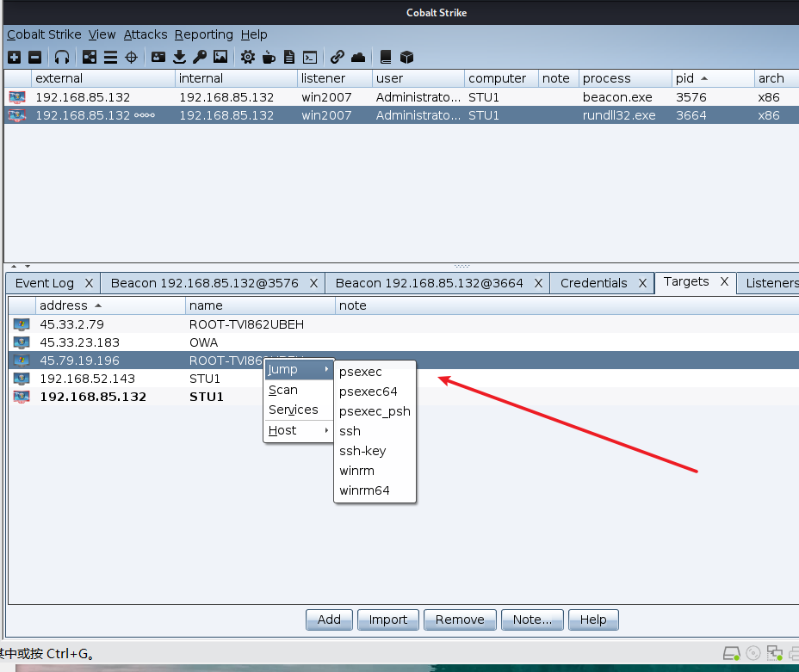The width and height of the screenshot is (799, 672).
Task: Open Credentials via the ID card toolbar icon
Action: [158, 57]
